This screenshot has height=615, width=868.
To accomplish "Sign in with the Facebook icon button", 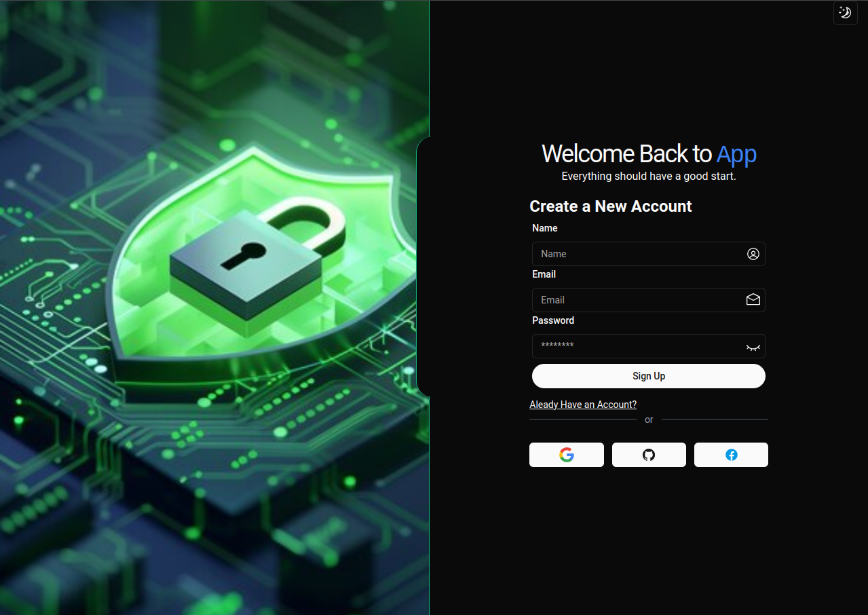I will [x=731, y=455].
